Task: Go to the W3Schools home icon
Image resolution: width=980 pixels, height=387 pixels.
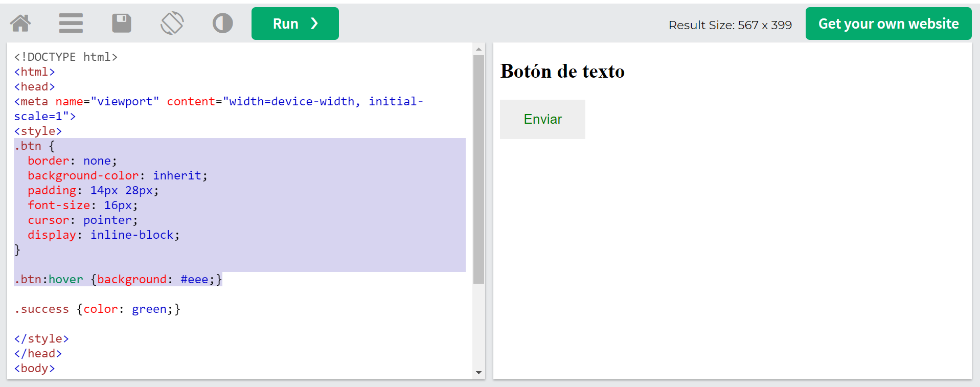Action: 20,24
